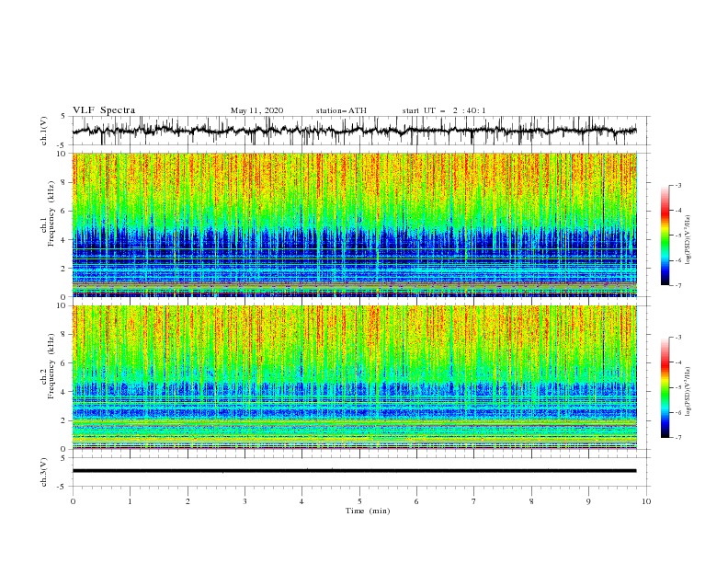Click the "ch.1(V)" axis label
Viewport: 728px width, 563px height.
click(44, 131)
